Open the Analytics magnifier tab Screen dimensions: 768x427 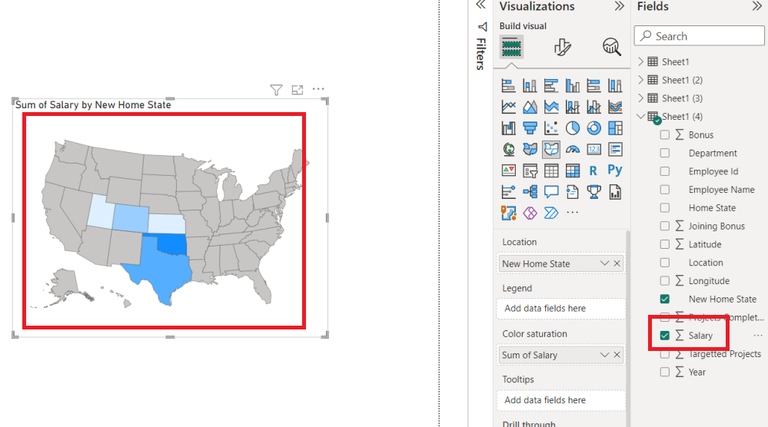611,47
